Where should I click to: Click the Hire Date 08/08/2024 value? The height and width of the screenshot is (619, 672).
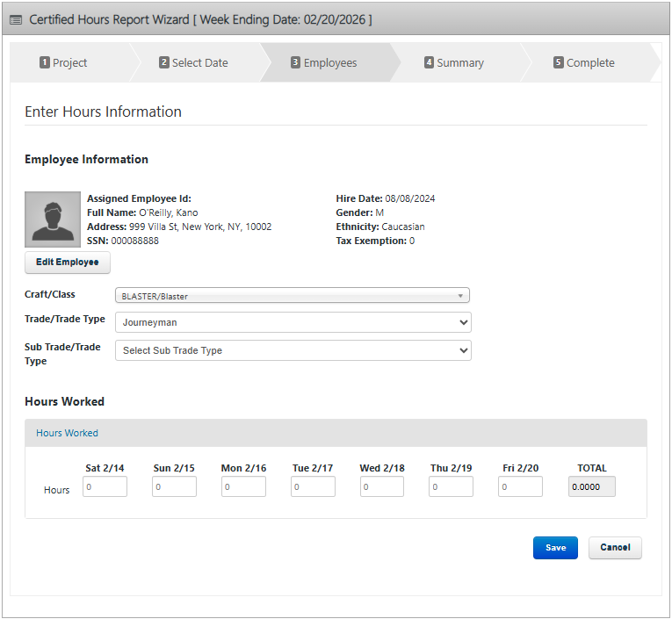coord(410,198)
